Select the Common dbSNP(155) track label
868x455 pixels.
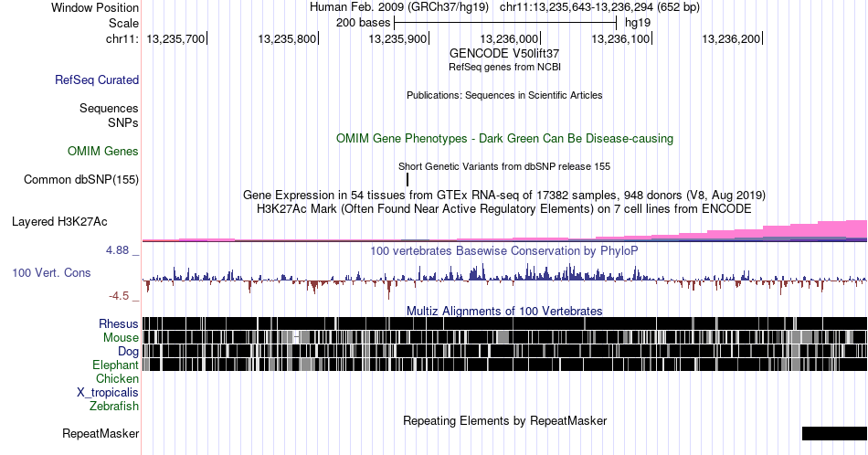coord(81,179)
